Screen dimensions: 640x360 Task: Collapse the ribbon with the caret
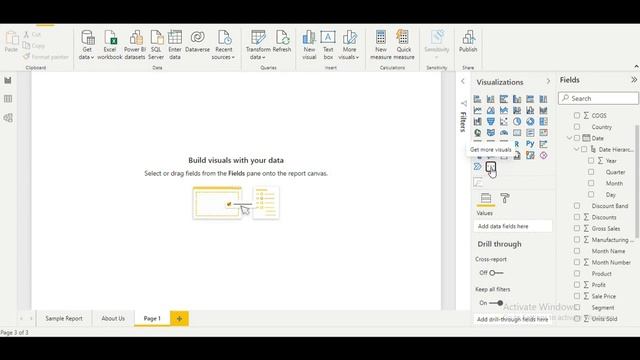pos(636,66)
